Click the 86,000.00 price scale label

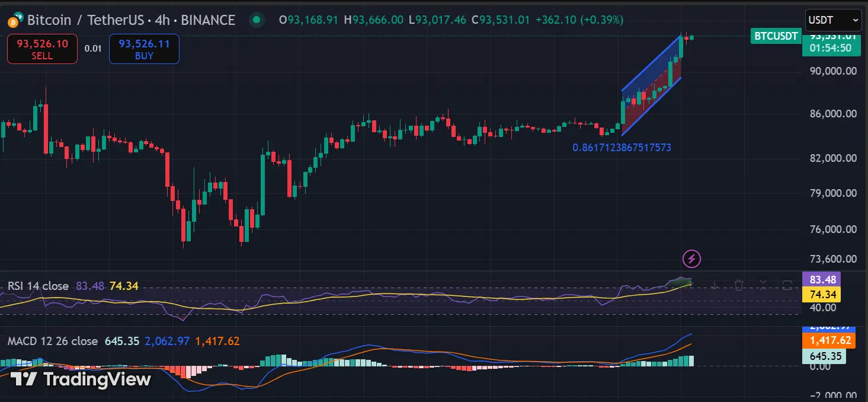click(833, 113)
